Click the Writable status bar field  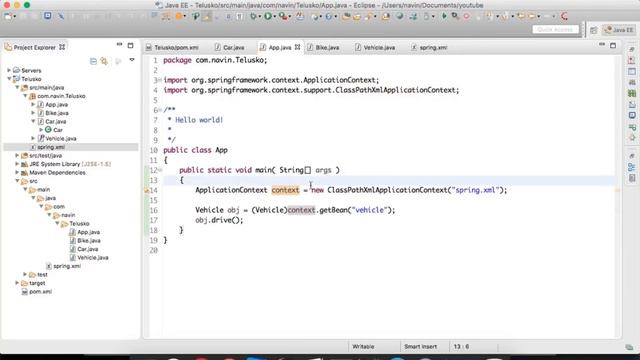[x=363, y=347]
